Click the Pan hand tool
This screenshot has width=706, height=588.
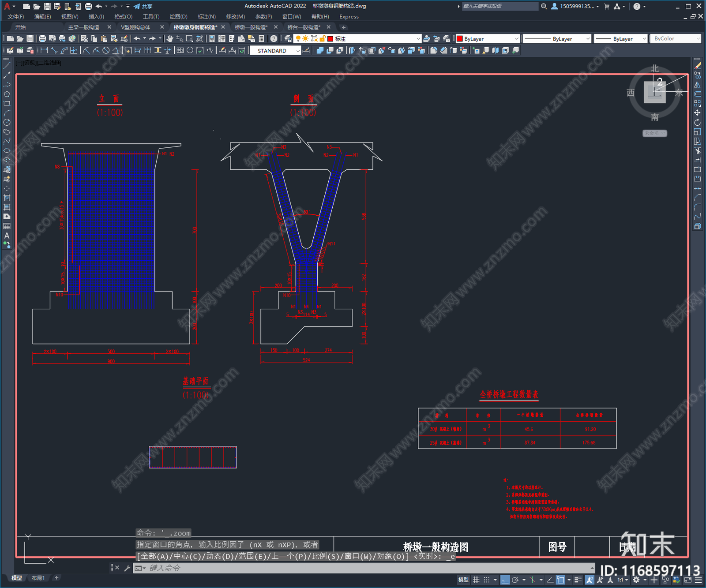[x=170, y=39]
